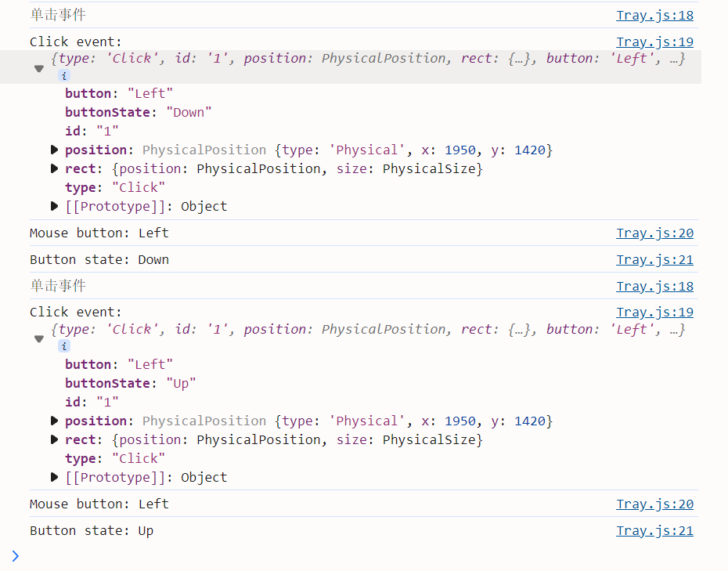Viewport: 728px width, 571px height.
Task: Expand rect property in the buttonState Down object
Action: coord(54,168)
